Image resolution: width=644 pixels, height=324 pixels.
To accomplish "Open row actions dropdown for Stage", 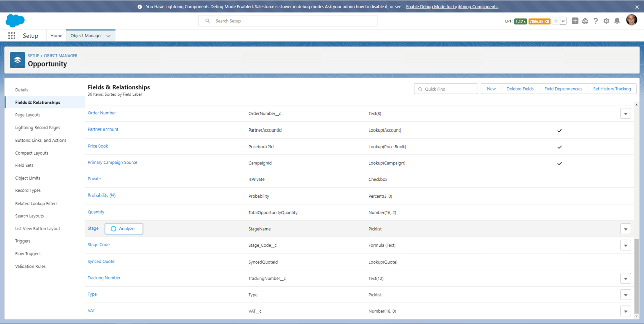I will pyautogui.click(x=626, y=229).
